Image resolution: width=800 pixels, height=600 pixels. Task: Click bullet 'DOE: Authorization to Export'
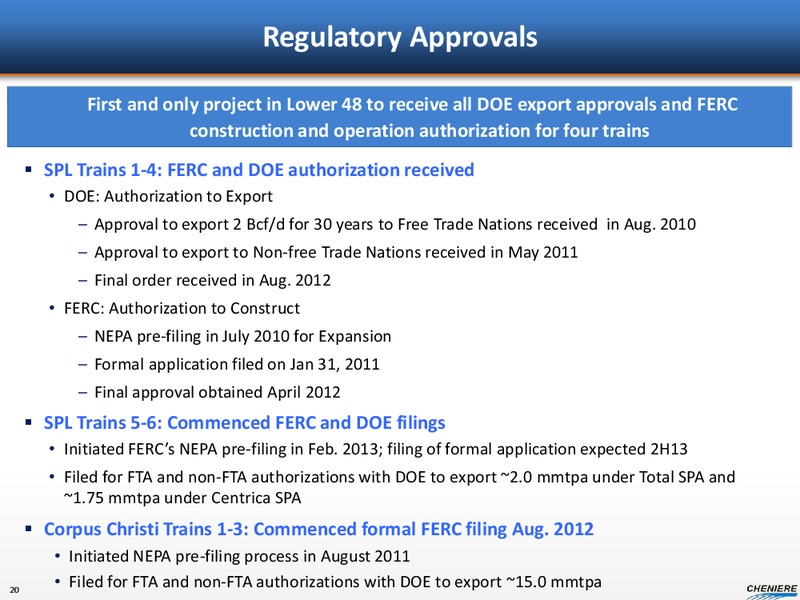(x=168, y=196)
